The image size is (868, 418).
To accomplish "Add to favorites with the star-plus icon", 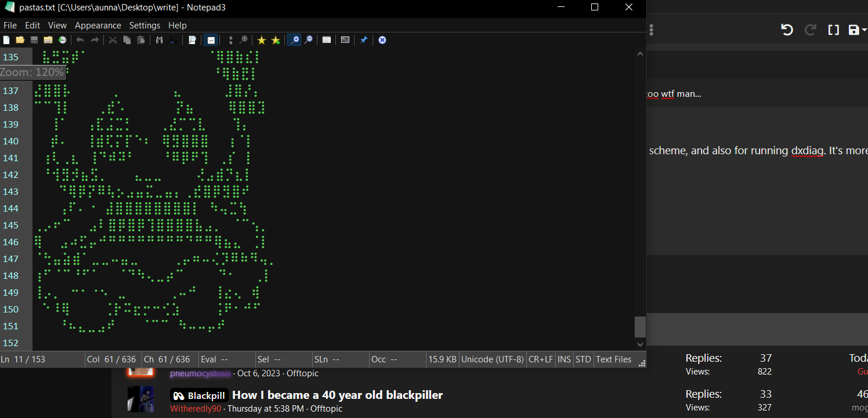I will (x=276, y=40).
